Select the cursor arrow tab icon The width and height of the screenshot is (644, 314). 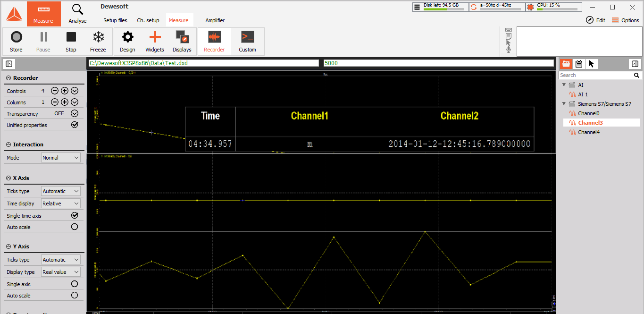coord(591,64)
